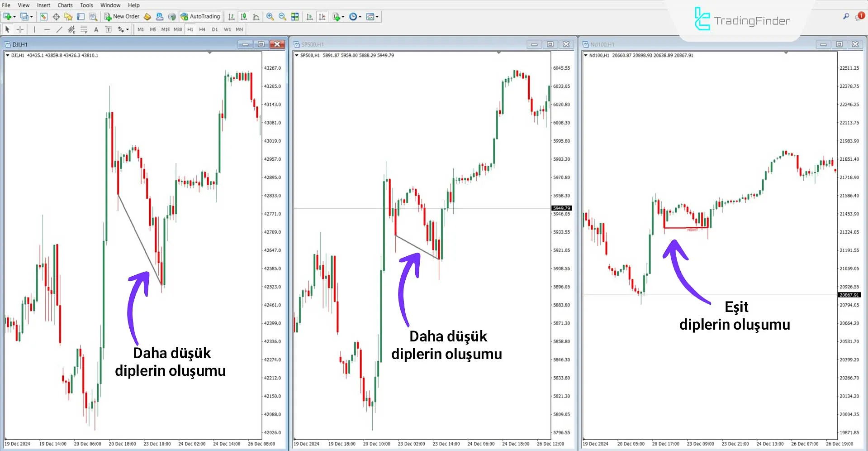This screenshot has width=868, height=451.
Task: Enable chart auto scroll
Action: click(309, 16)
